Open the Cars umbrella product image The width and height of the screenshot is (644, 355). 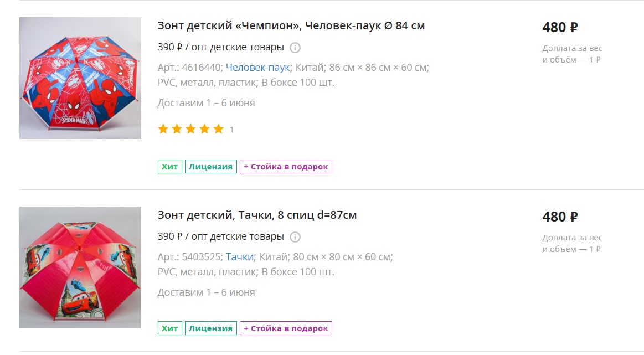click(80, 267)
